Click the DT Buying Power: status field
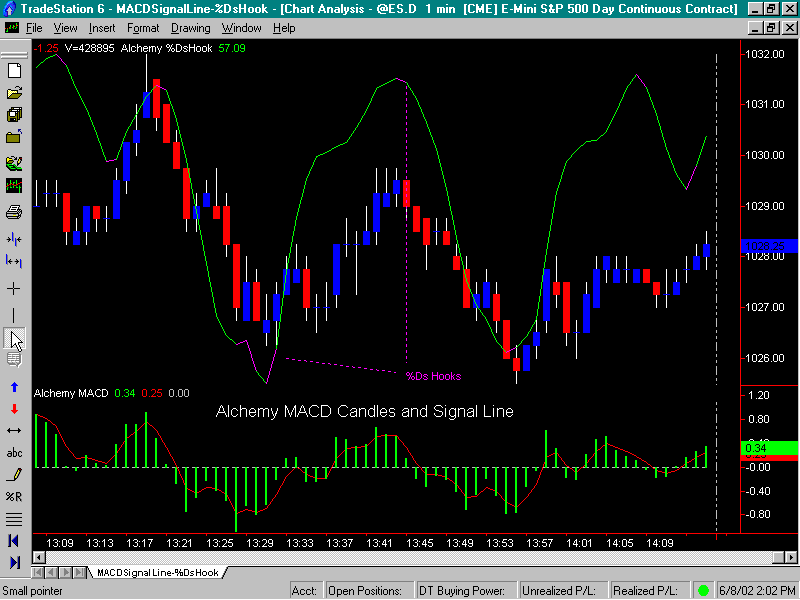This screenshot has height=600, width=800. pyautogui.click(x=467, y=591)
